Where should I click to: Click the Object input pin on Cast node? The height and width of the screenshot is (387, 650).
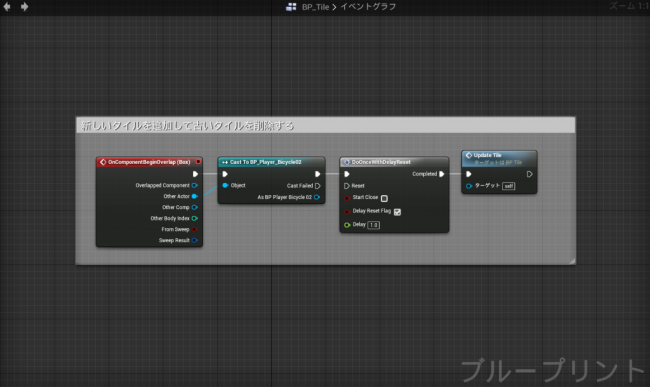tap(225, 185)
